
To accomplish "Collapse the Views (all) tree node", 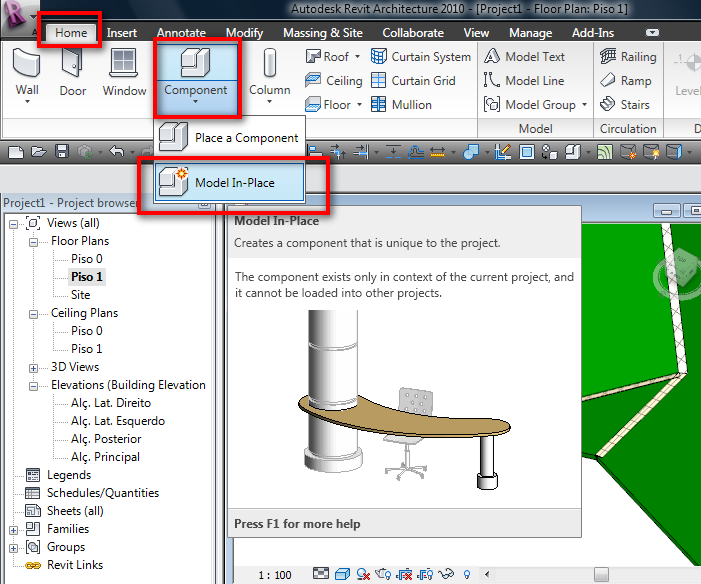I will 14,224.
